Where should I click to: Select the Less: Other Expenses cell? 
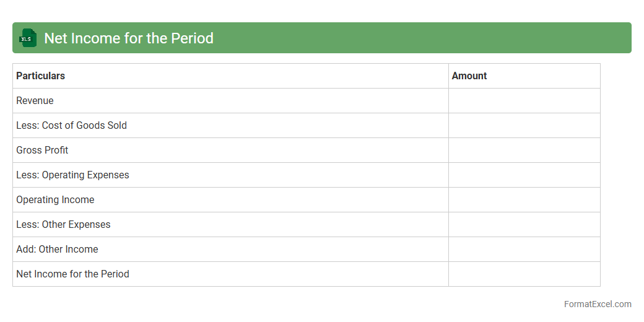64,224
